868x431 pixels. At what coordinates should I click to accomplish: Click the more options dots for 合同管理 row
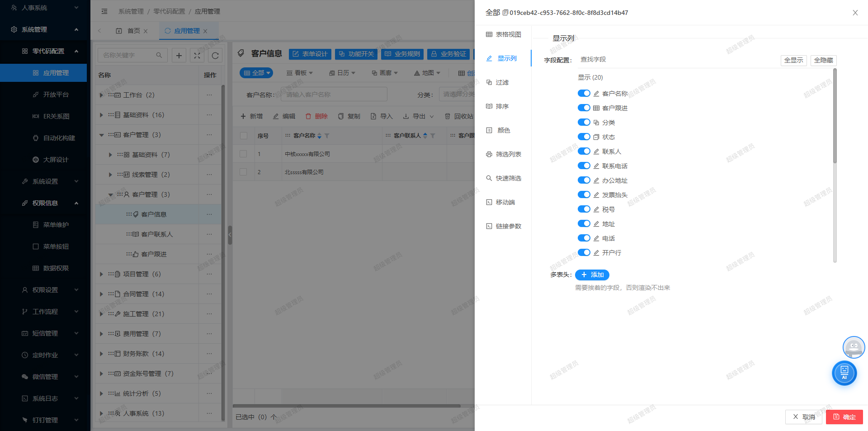coord(209,294)
